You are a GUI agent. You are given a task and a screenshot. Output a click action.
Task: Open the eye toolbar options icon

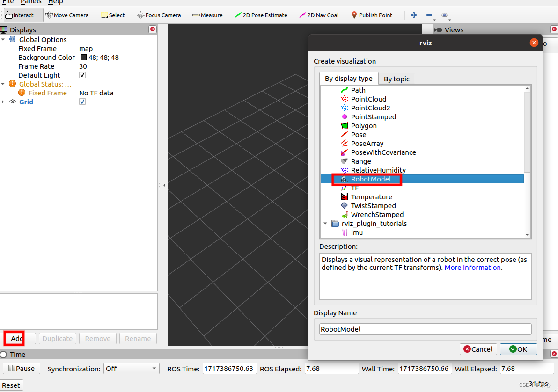pyautogui.click(x=445, y=15)
